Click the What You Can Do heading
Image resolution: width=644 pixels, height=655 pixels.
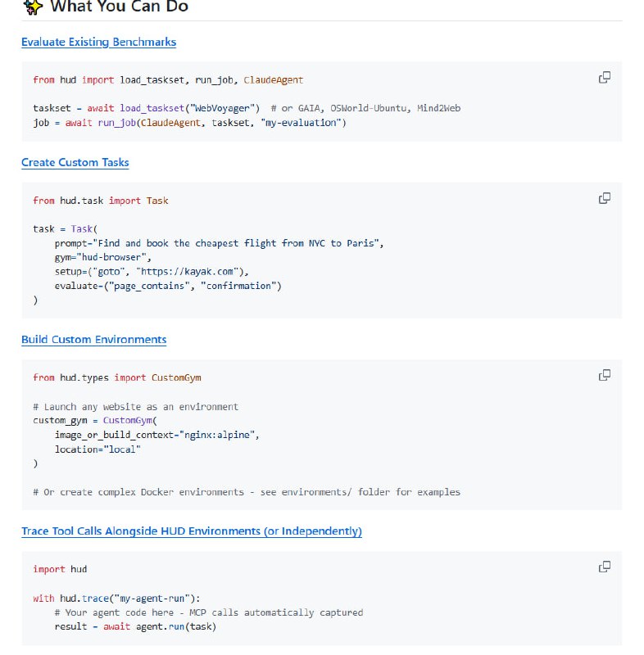tap(120, 7)
